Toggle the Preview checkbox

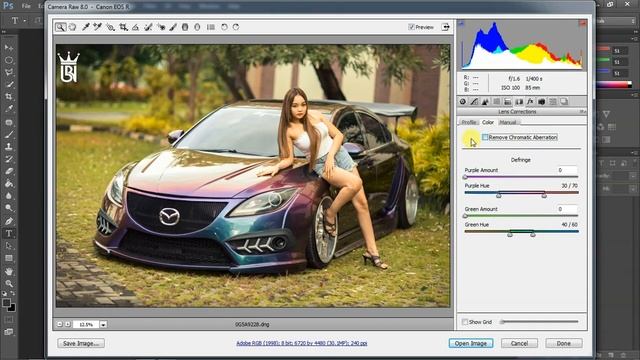point(411,27)
